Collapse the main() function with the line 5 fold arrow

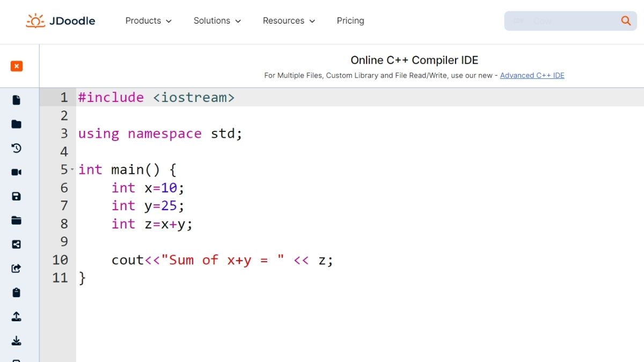pyautogui.click(x=72, y=169)
